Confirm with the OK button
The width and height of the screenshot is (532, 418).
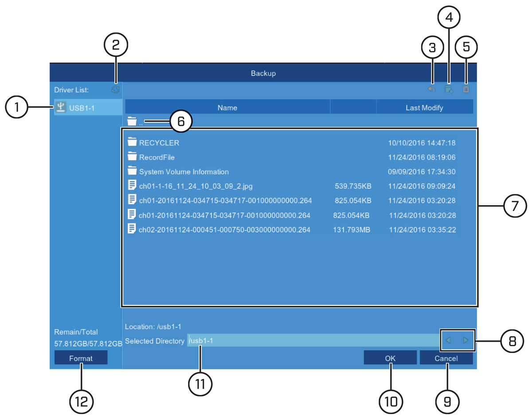pos(390,358)
